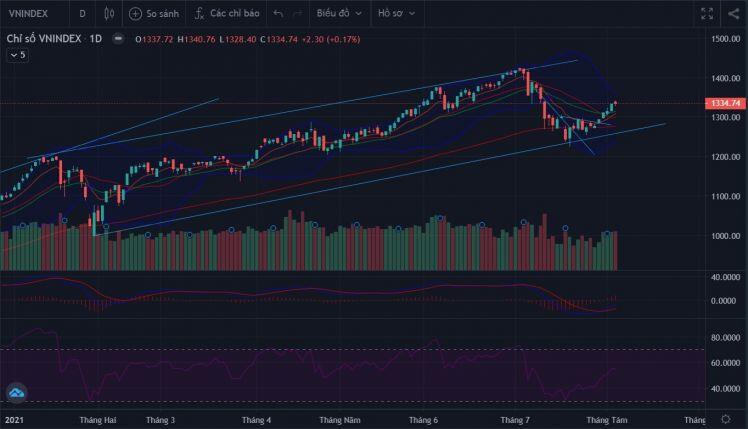Image resolution: width=748 pixels, height=429 pixels.
Task: Click the share chart icon
Action: (734, 14)
